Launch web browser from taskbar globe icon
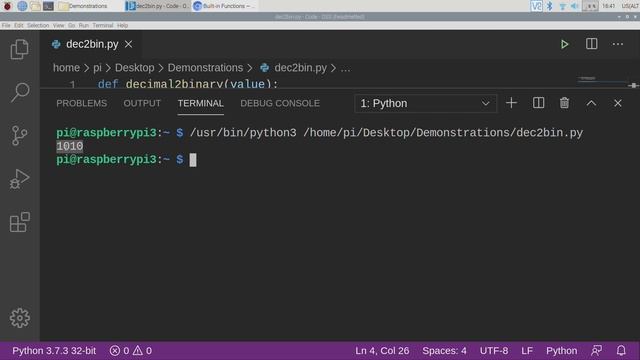 pos(22,6)
